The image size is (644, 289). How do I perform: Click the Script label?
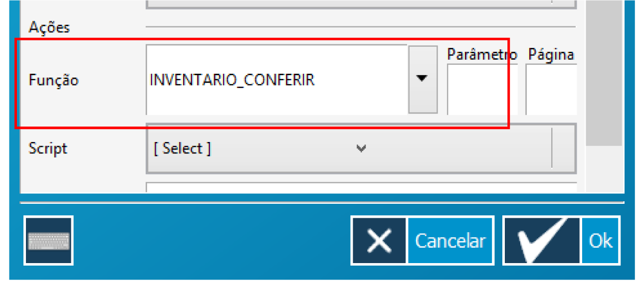coord(48,148)
